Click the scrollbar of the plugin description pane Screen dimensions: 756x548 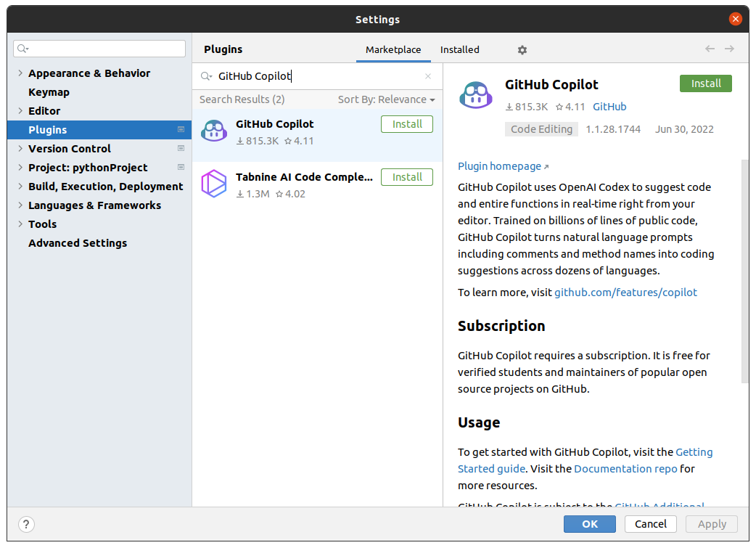744,269
